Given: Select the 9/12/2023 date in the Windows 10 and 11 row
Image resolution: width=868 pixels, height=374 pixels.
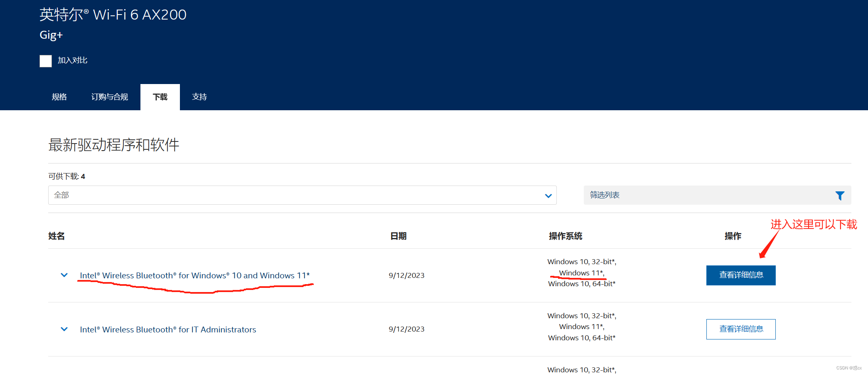Looking at the screenshot, I should click(406, 275).
